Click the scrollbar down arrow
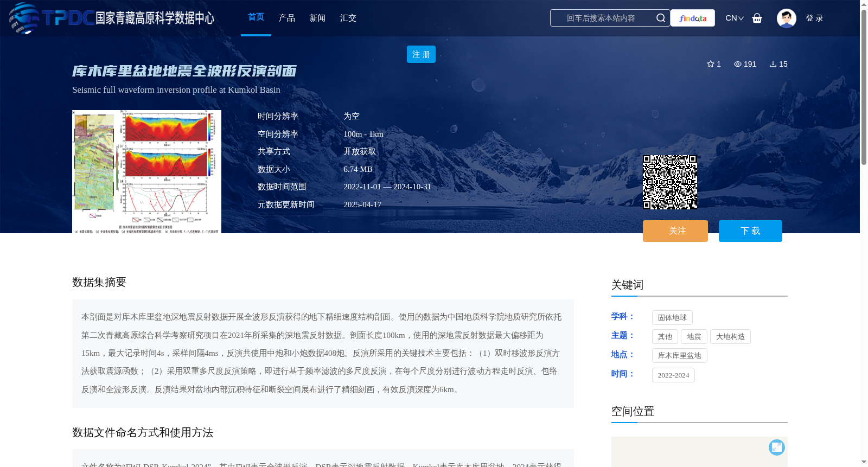This screenshot has height=467, width=868. [864, 462]
